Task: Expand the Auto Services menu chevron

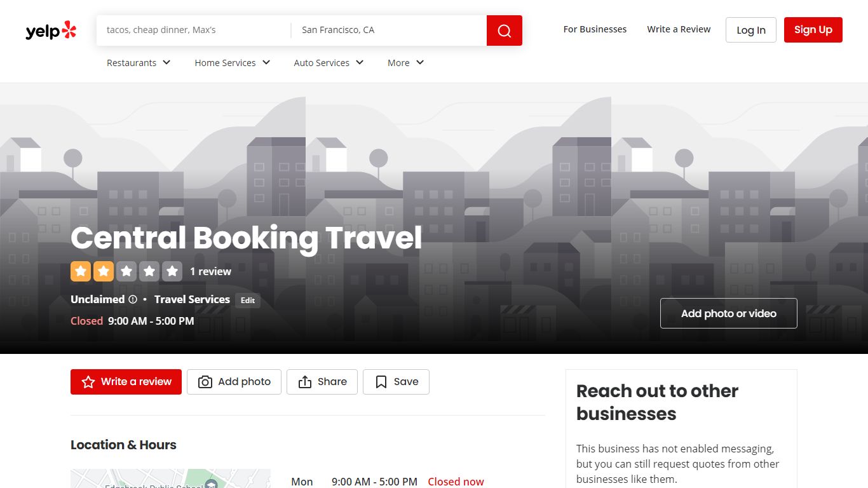Action: click(x=360, y=62)
